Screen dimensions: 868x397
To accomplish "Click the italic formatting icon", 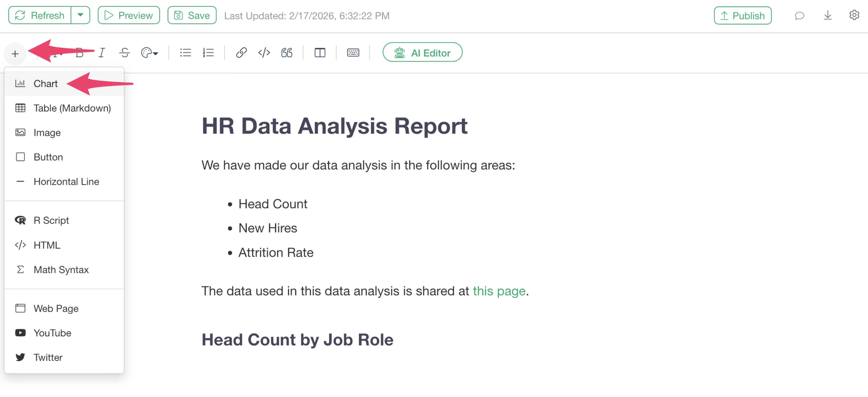I will (x=101, y=53).
